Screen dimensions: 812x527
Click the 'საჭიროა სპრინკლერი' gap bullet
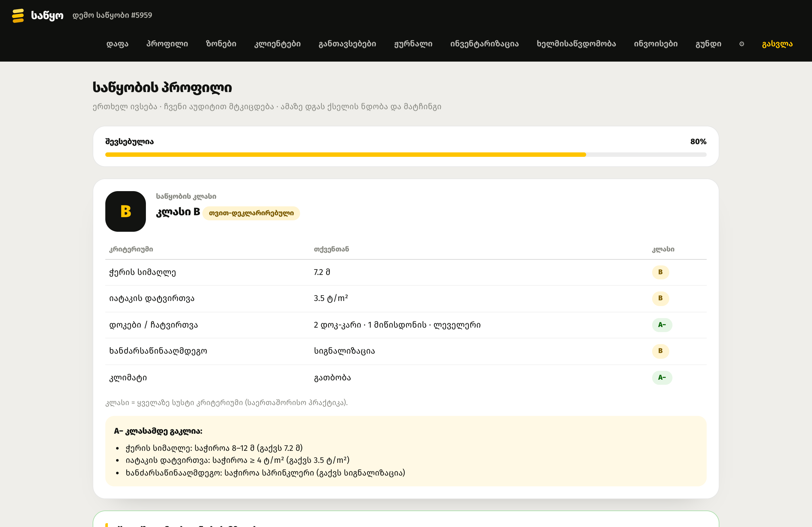coord(265,473)
